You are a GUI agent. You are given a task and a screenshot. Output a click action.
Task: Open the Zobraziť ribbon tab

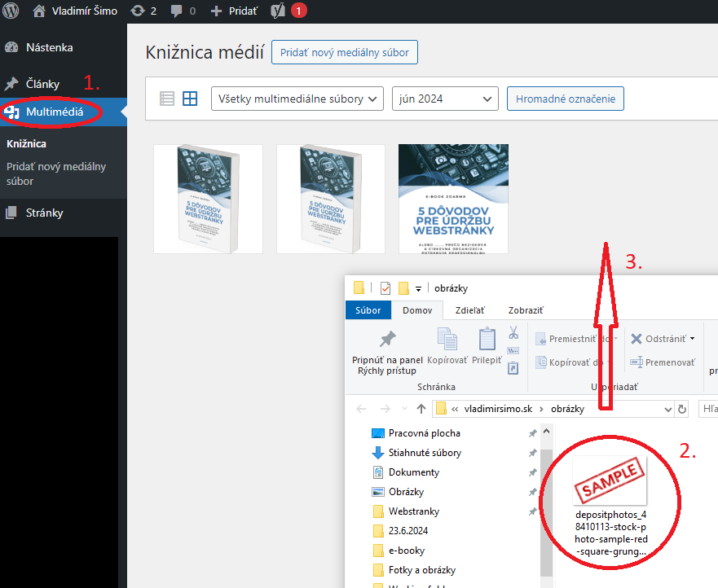pos(526,310)
